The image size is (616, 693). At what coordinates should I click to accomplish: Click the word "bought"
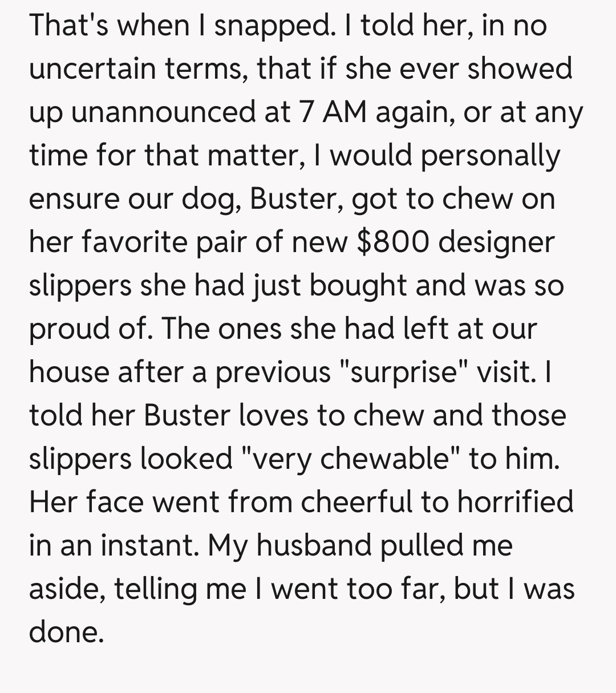click(358, 285)
